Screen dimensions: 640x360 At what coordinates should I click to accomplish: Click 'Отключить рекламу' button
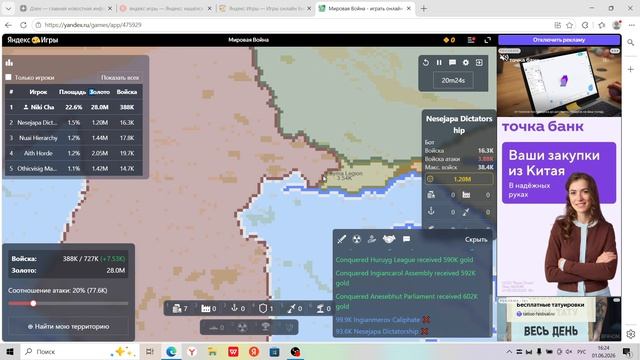559,40
